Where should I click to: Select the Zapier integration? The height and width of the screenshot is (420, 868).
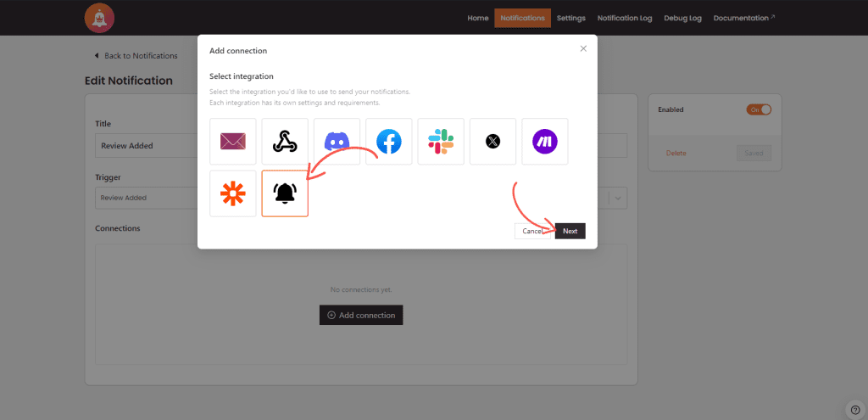[x=233, y=193]
